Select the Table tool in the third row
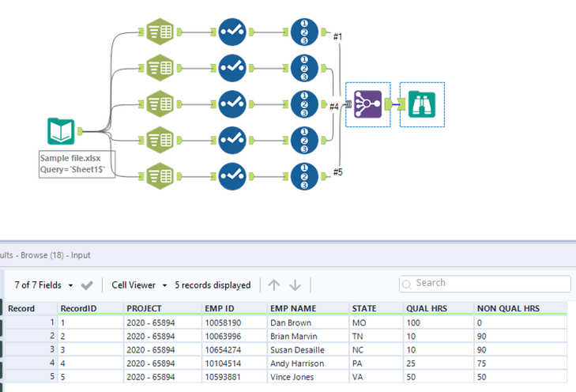The width and height of the screenshot is (576, 392). (x=160, y=104)
